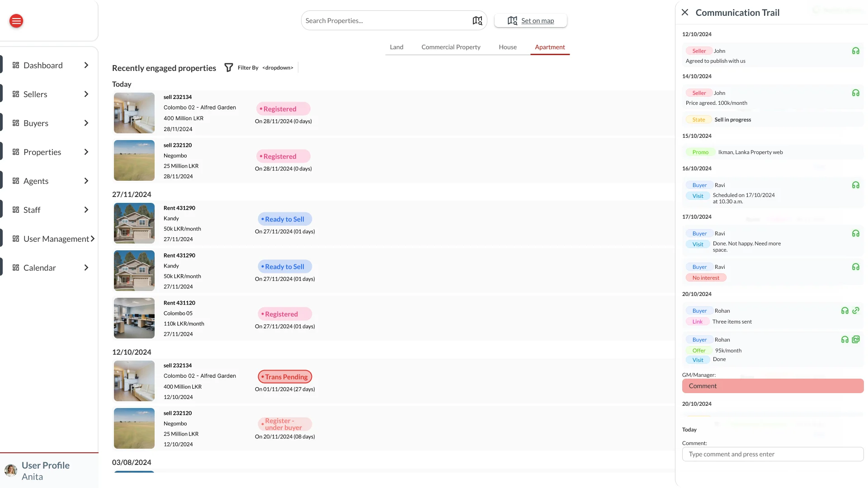
Task: Click Registered badge for Rent 431120
Action: coord(285,314)
